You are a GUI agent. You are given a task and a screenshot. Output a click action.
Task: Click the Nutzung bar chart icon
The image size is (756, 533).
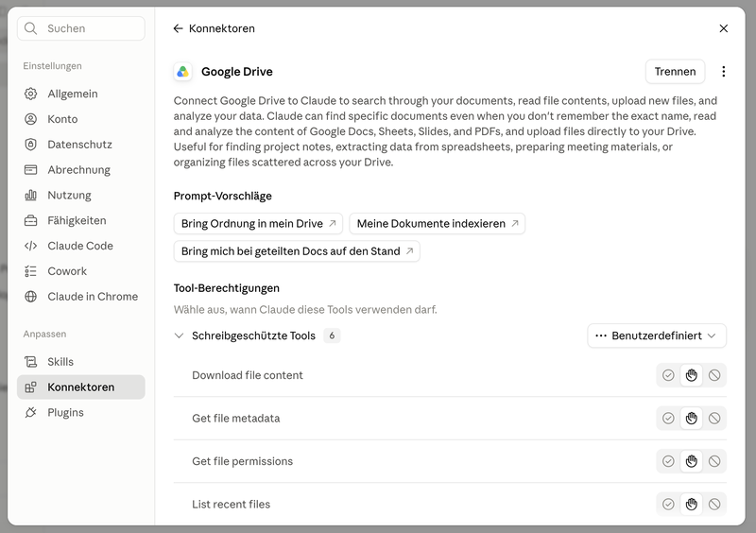click(30, 195)
